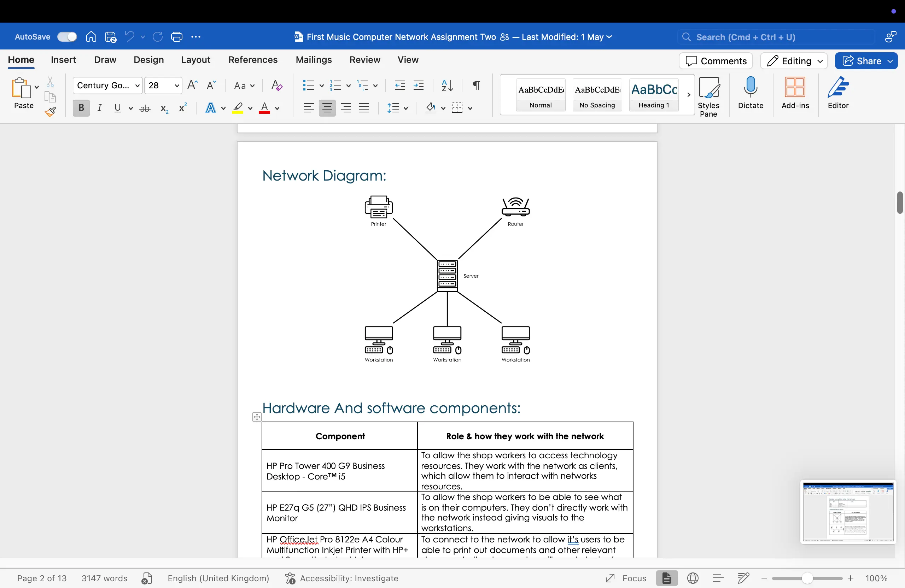Open the Editing mode dropdown
905x588 pixels.
click(794, 61)
